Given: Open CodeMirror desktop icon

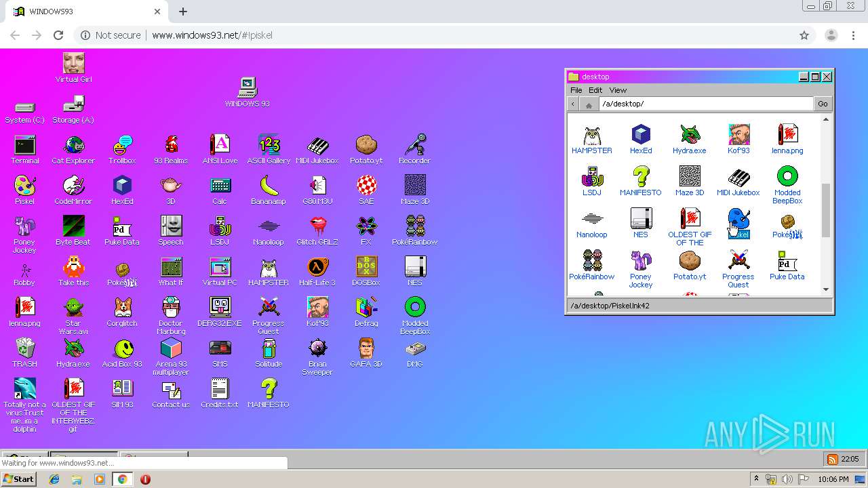Looking at the screenshot, I should click(x=73, y=190).
